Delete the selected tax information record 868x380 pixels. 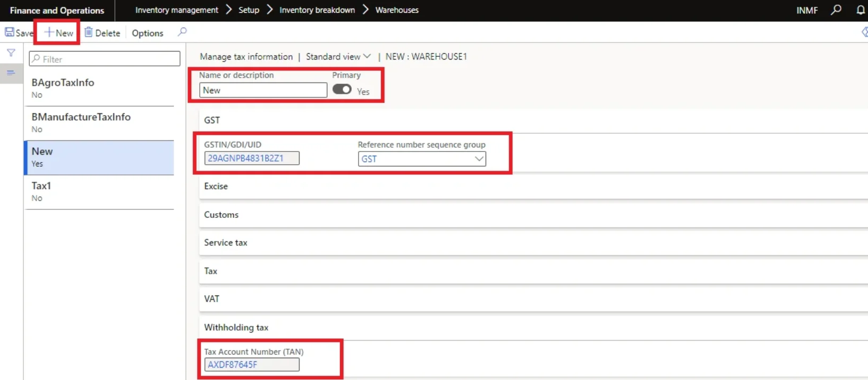[103, 32]
